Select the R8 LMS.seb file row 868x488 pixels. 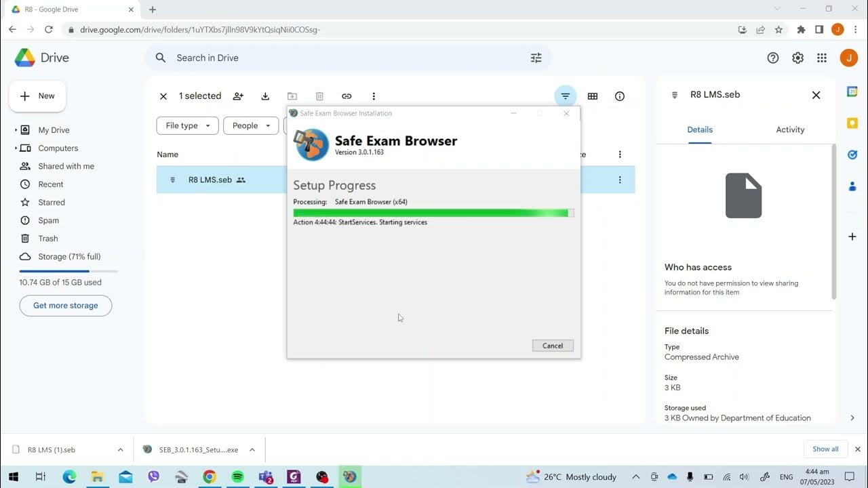coord(395,180)
